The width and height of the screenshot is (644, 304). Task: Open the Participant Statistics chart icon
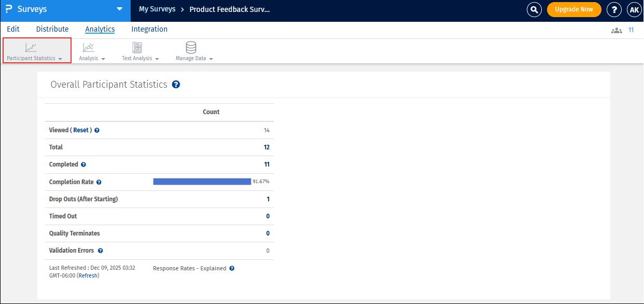(31, 48)
